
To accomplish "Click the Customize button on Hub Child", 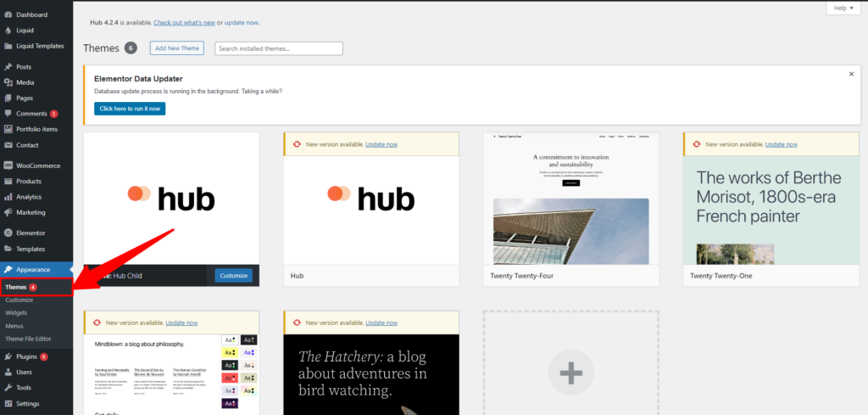I will [x=234, y=275].
